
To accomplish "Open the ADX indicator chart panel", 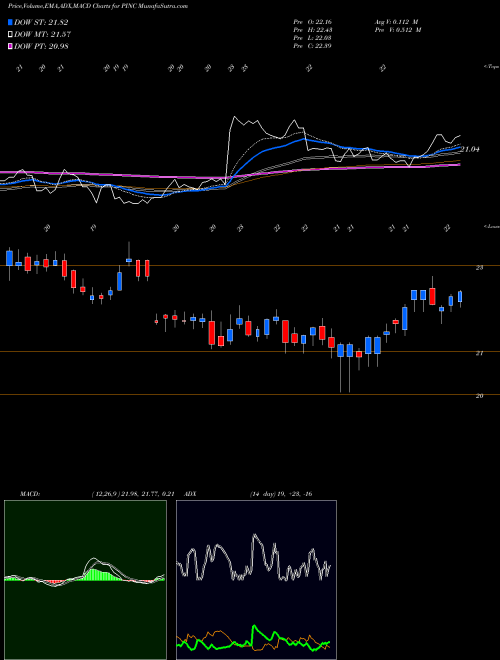I will click(256, 580).
